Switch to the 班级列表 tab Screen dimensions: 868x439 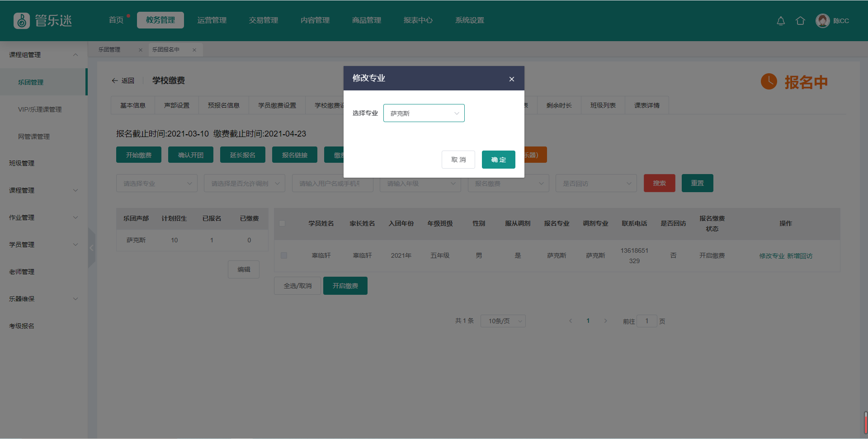pos(603,105)
